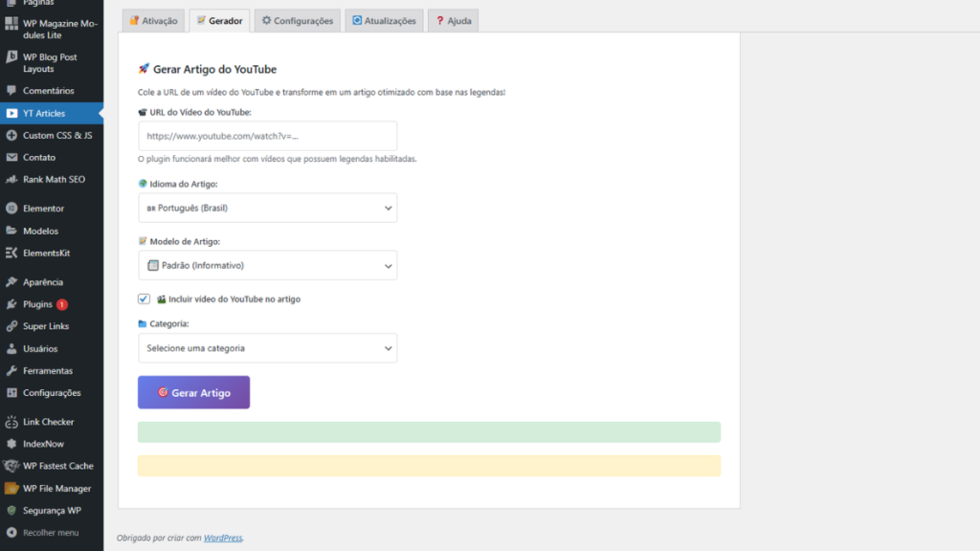Collapse menu via Recolher menu arrow icon
Viewport: 980px width, 551px height.
coord(11,533)
